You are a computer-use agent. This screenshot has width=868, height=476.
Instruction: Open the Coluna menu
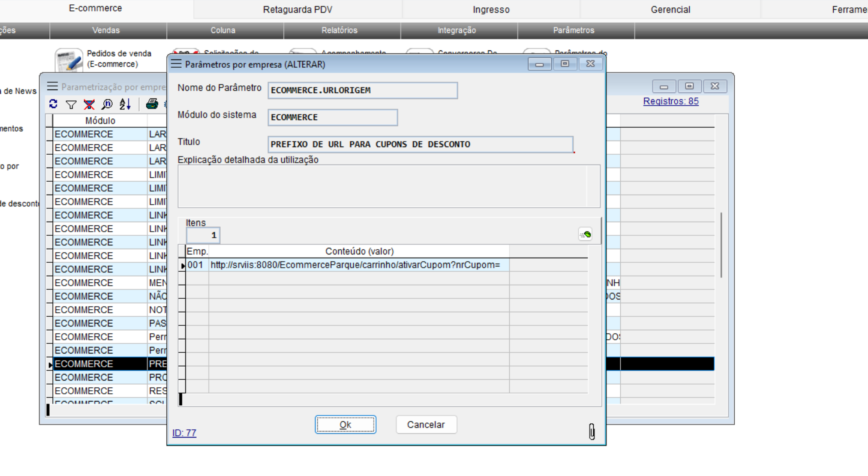(x=223, y=31)
